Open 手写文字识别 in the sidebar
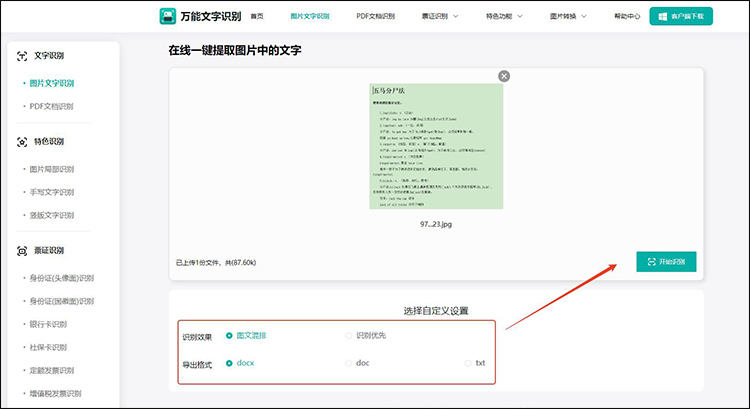The height and width of the screenshot is (409, 750). [x=52, y=192]
